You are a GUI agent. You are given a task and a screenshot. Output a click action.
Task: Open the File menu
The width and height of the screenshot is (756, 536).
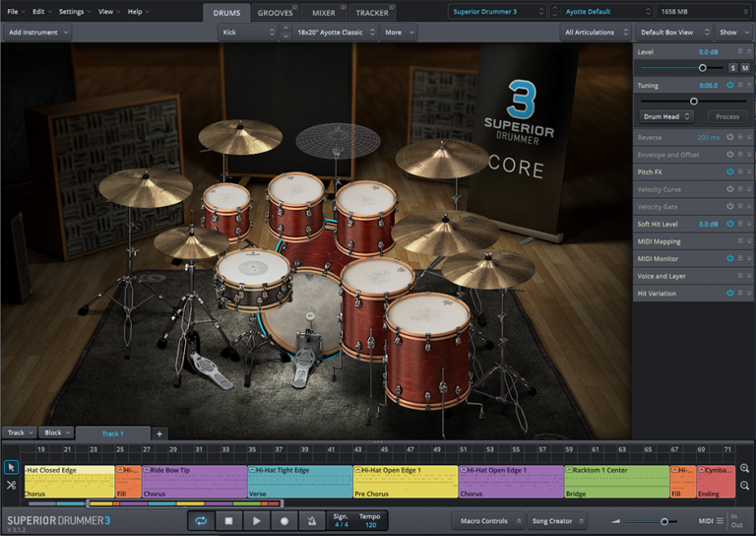pyautogui.click(x=16, y=11)
